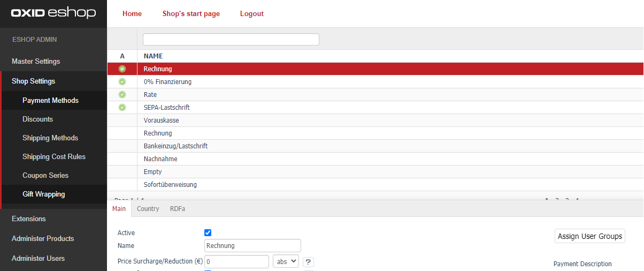The image size is (644, 271).
Task: Click active status icon for 0% Finanzierung
Action: [122, 82]
